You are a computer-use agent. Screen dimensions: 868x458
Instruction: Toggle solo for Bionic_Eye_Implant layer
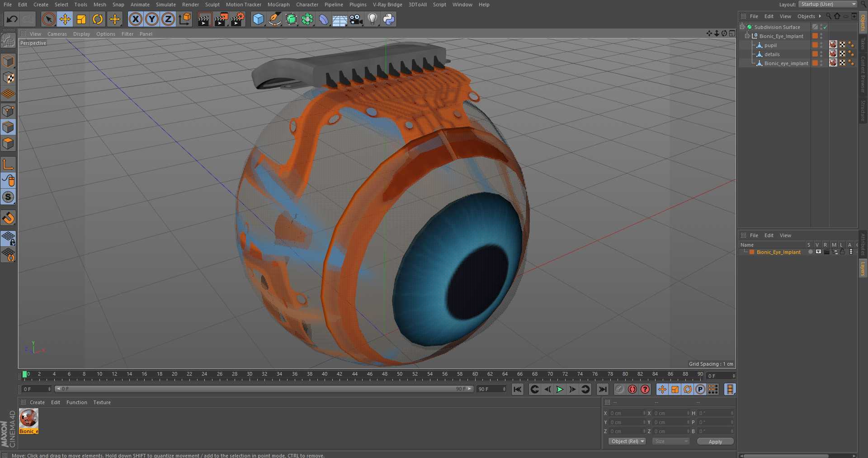pos(810,252)
